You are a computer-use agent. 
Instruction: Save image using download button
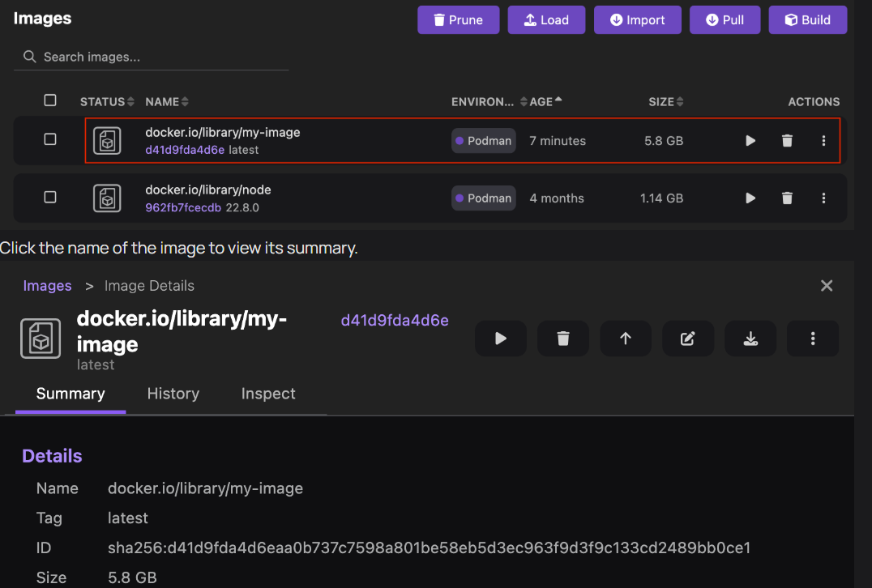[x=750, y=339]
